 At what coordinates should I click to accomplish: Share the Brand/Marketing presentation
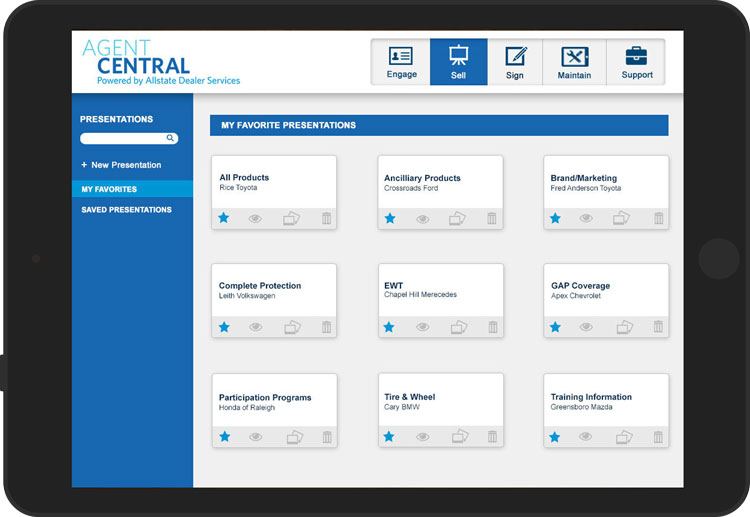click(x=621, y=218)
